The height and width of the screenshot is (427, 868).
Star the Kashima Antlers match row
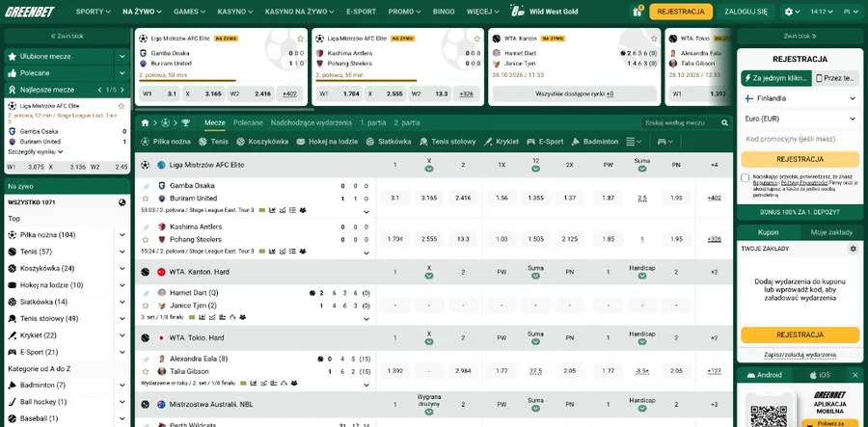coord(146,239)
